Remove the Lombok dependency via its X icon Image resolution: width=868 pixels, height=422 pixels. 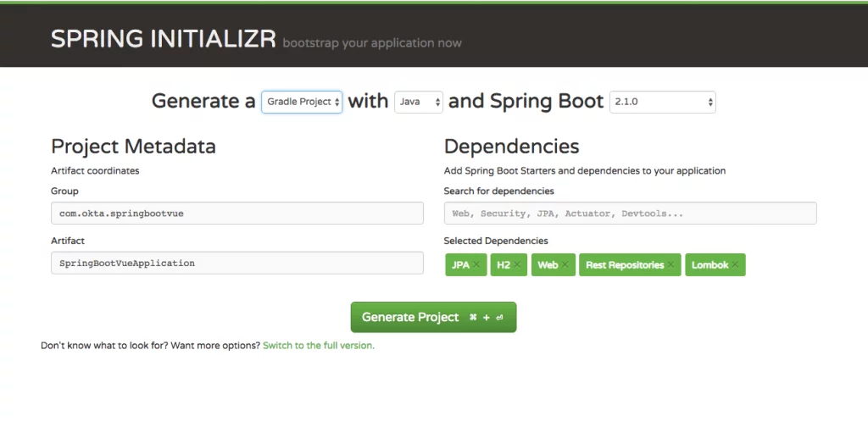point(735,265)
